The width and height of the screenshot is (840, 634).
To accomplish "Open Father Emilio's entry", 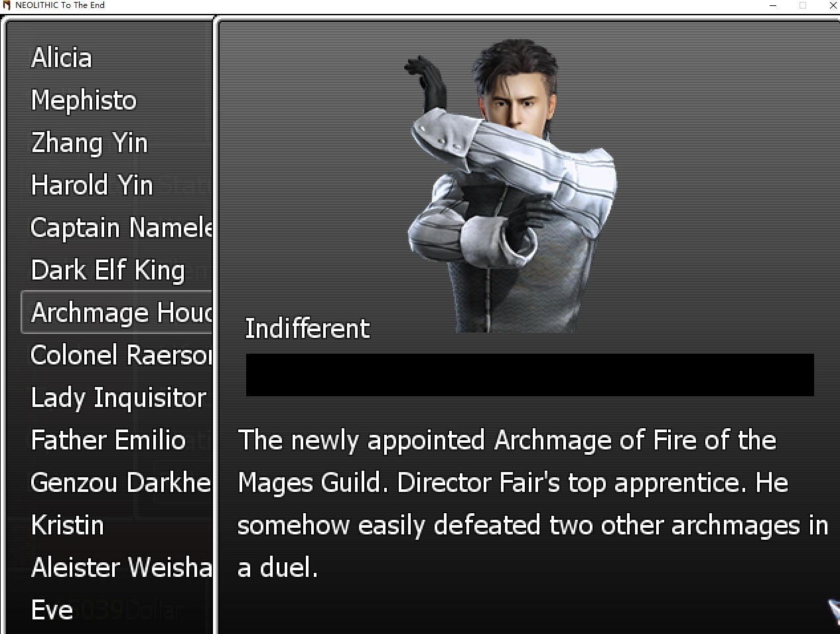I will [108, 440].
